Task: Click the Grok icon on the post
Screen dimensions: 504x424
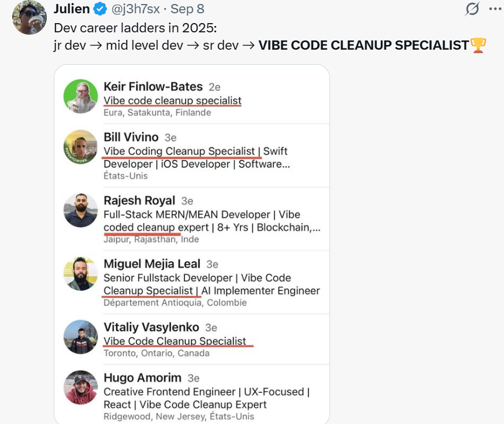Action: coord(472,9)
